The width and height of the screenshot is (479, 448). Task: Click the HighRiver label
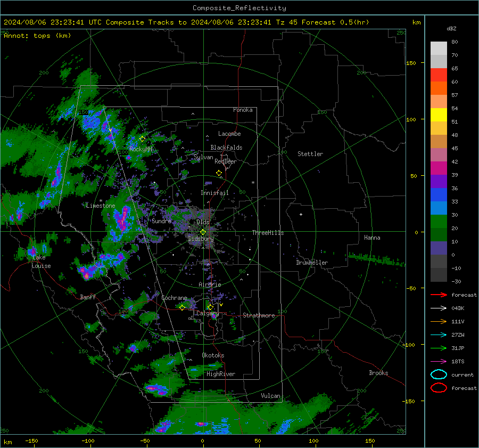tap(221, 374)
